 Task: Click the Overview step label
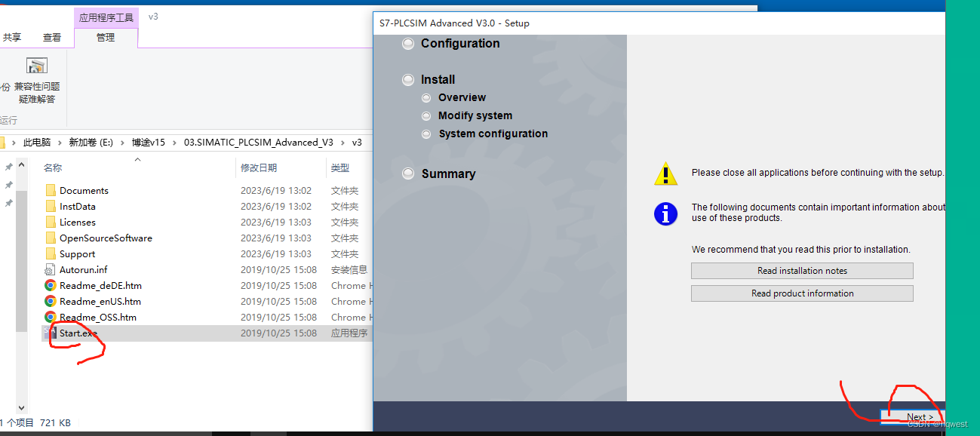point(462,97)
